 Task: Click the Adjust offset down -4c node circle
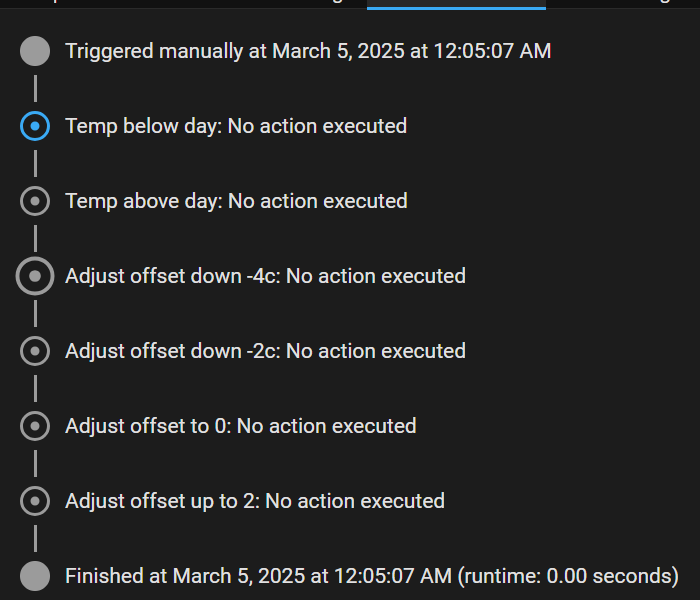(35, 276)
